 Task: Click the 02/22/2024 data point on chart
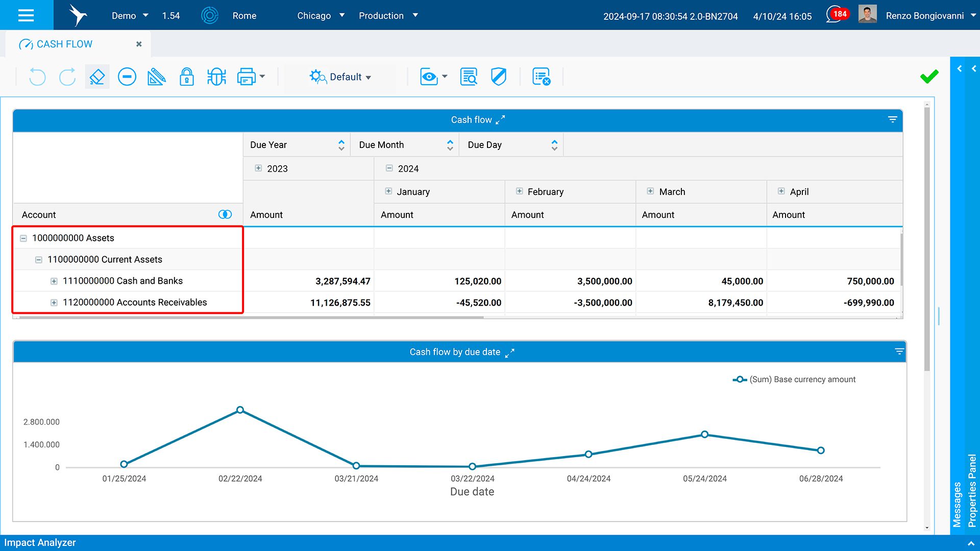(x=240, y=410)
